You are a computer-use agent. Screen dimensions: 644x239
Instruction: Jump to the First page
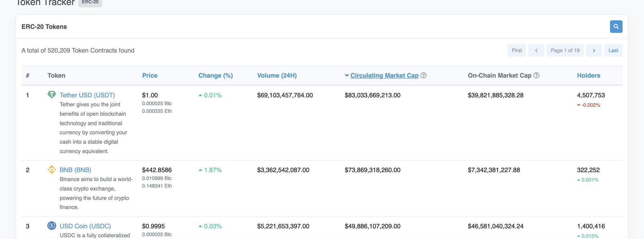pyautogui.click(x=516, y=50)
